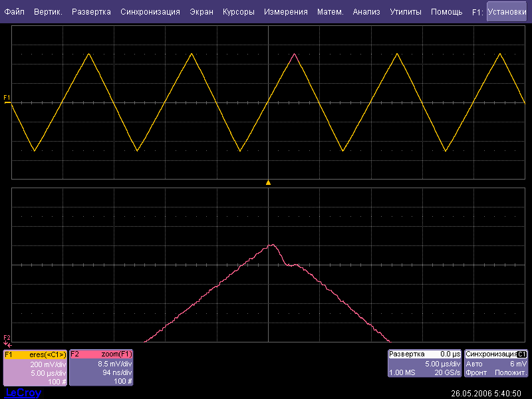Open the Утилиты menu
This screenshot has width=532, height=399.
pyautogui.click(x=405, y=12)
